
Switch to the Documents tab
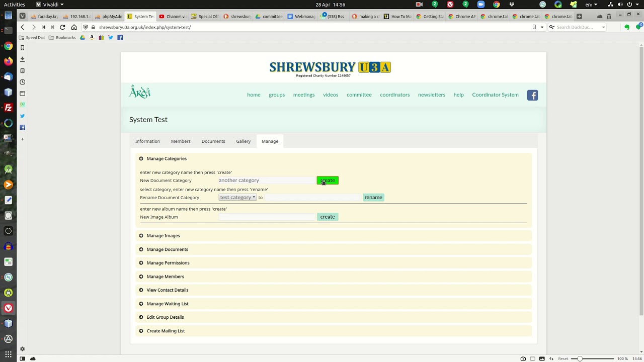[x=213, y=141]
